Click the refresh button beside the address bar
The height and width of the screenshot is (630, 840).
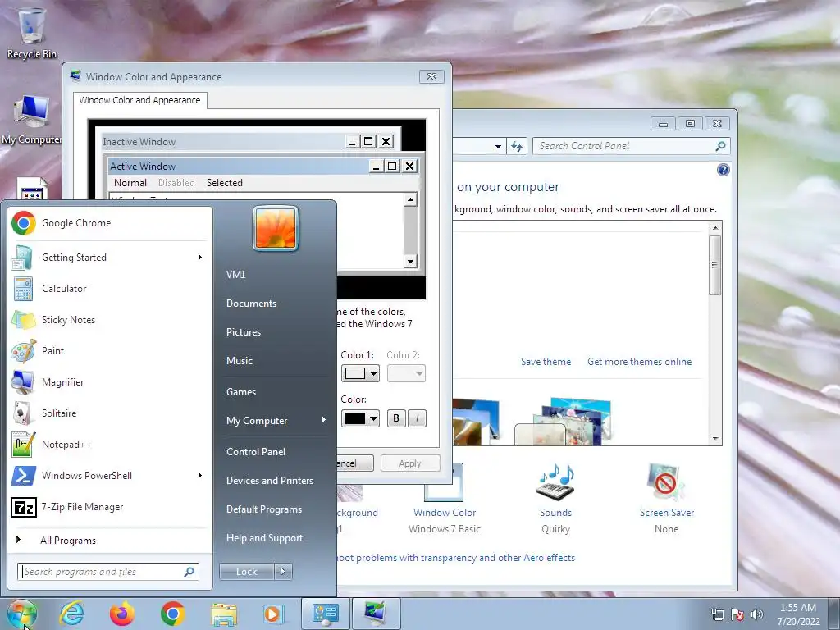click(x=517, y=146)
